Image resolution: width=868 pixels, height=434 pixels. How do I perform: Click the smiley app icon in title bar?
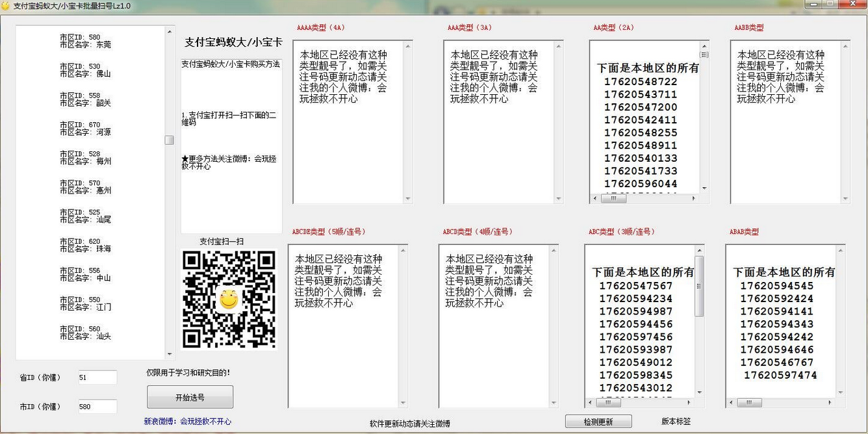(x=6, y=5)
